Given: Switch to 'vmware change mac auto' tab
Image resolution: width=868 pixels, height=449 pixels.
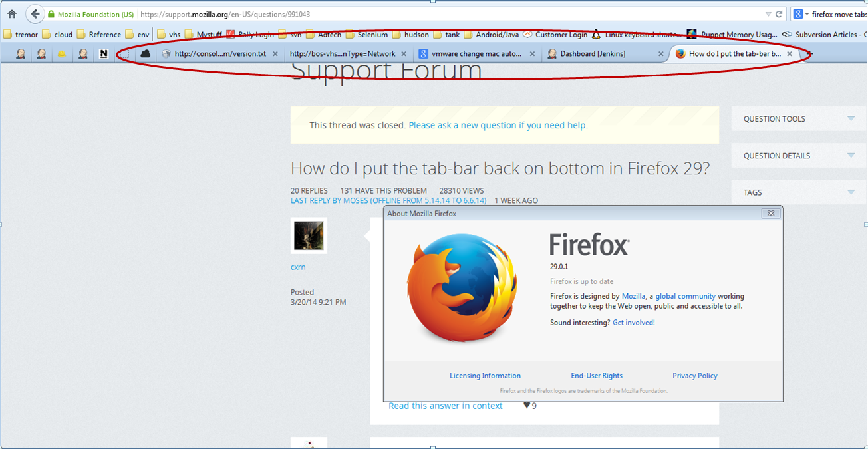Looking at the screenshot, I should point(476,54).
